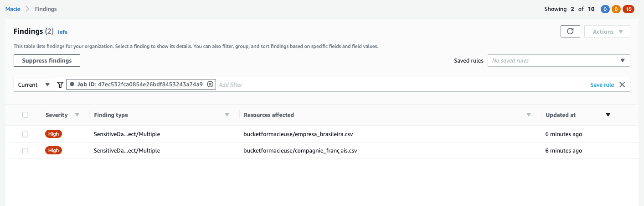Open the Finding type column filter arrow
The image size is (644, 206).
(227, 115)
